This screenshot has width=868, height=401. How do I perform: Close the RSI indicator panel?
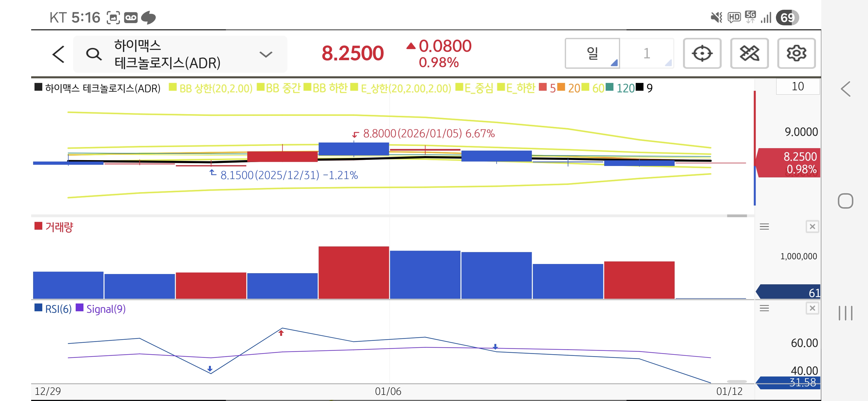tap(812, 308)
